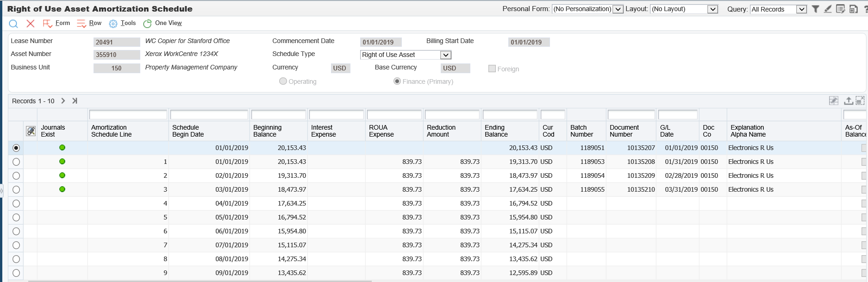Select the row with begin date 01/01/2019 and balance 20,153.43 unnumbered
The height and width of the screenshot is (282, 868).
pyautogui.click(x=16, y=148)
